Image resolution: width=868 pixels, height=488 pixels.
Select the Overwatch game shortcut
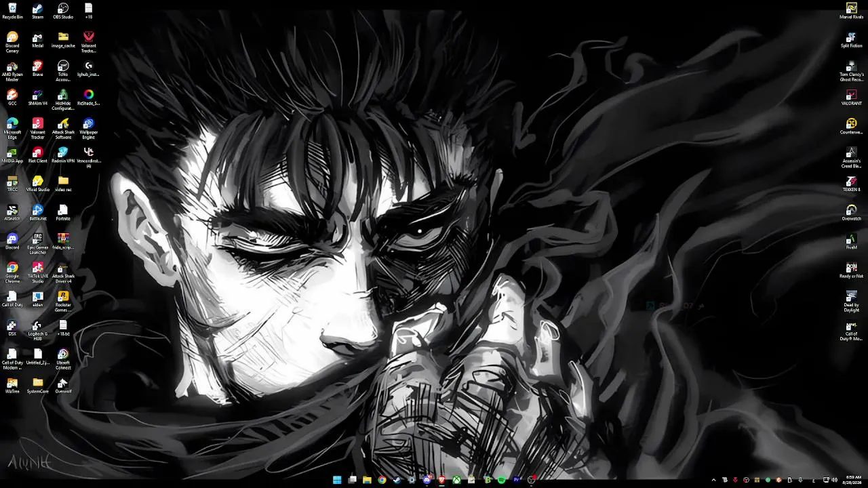tap(852, 213)
